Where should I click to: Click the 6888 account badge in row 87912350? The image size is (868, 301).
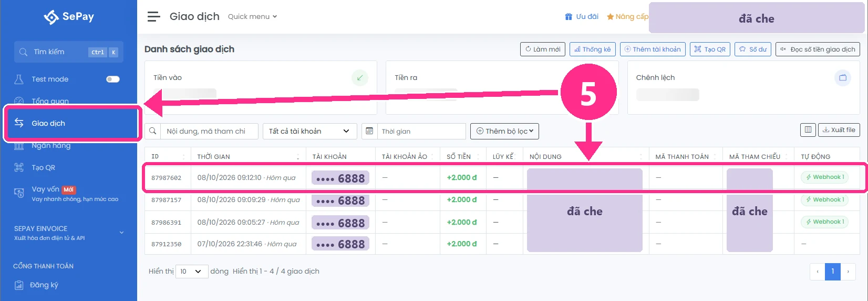340,244
